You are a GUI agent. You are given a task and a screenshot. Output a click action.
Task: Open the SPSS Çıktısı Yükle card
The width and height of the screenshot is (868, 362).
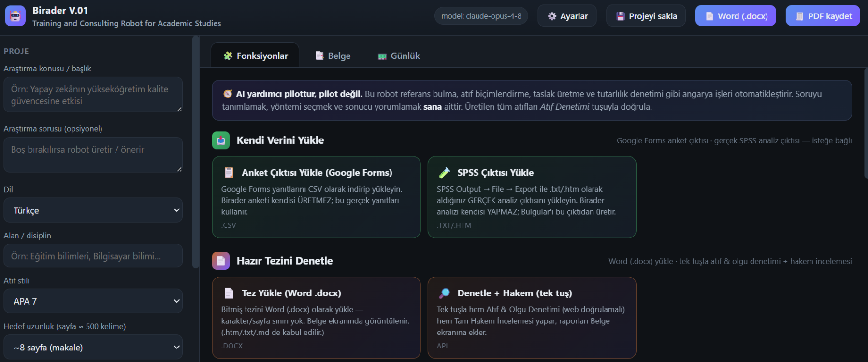point(532,197)
